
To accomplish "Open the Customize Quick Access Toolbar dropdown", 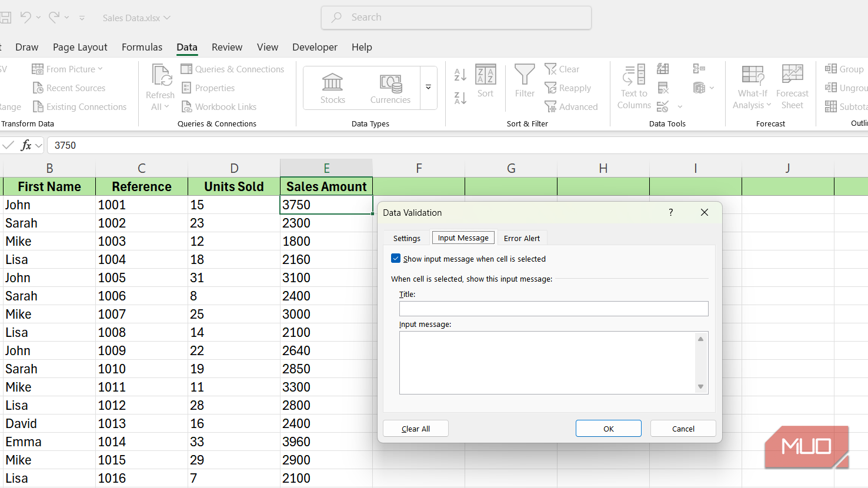I will coord(82,18).
